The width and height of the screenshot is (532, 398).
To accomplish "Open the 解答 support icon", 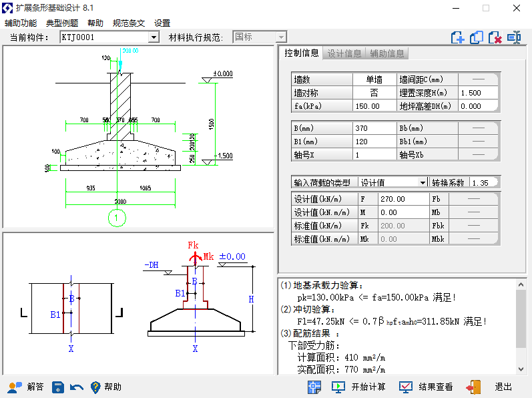I will click(15, 387).
